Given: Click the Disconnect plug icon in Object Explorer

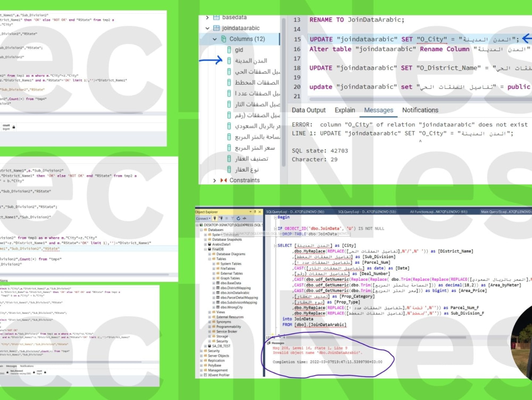Looking at the screenshot, I should point(221,218).
